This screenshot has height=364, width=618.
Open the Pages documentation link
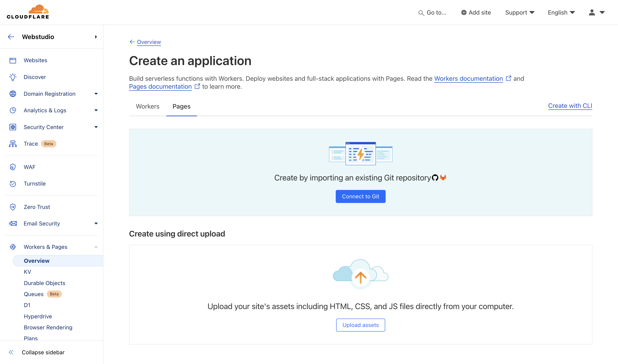point(160,86)
